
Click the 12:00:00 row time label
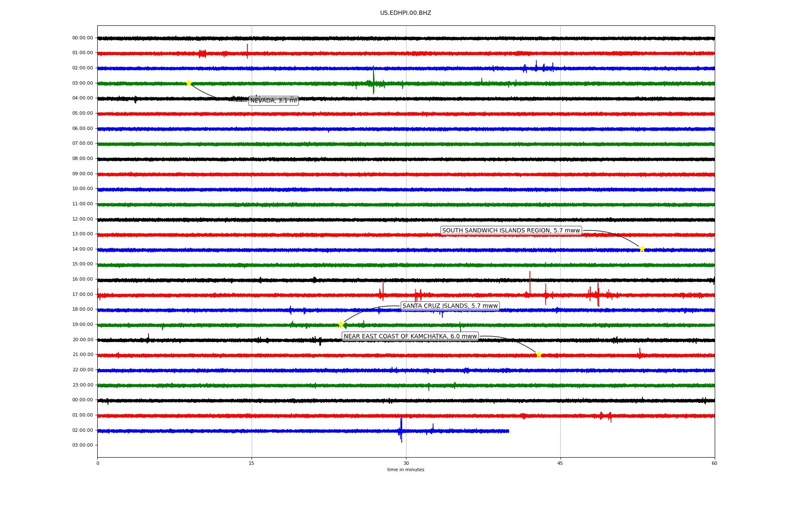pyautogui.click(x=82, y=219)
